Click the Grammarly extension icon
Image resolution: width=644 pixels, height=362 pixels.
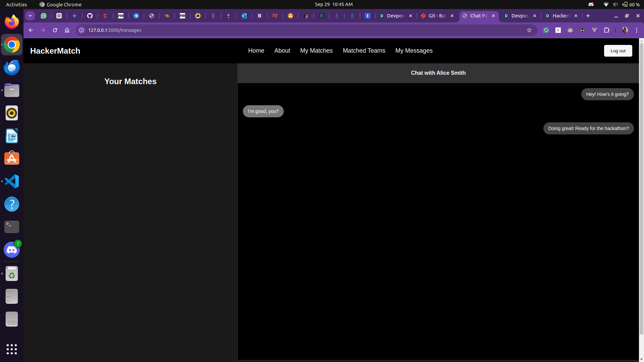[546, 30]
